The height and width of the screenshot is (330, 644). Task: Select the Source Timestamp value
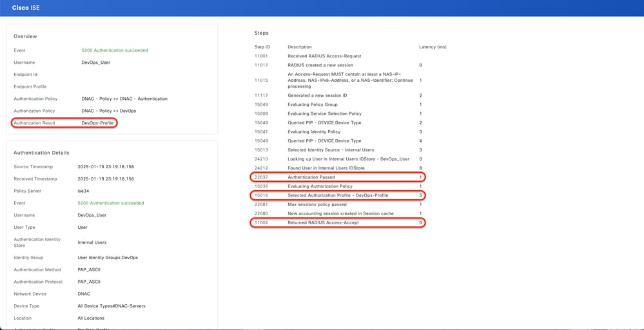[106, 167]
